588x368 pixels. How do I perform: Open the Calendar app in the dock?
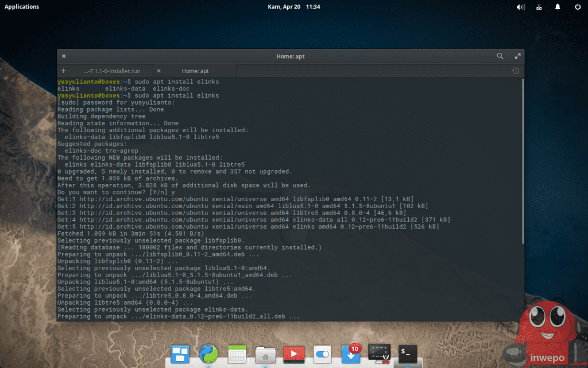coord(237,354)
